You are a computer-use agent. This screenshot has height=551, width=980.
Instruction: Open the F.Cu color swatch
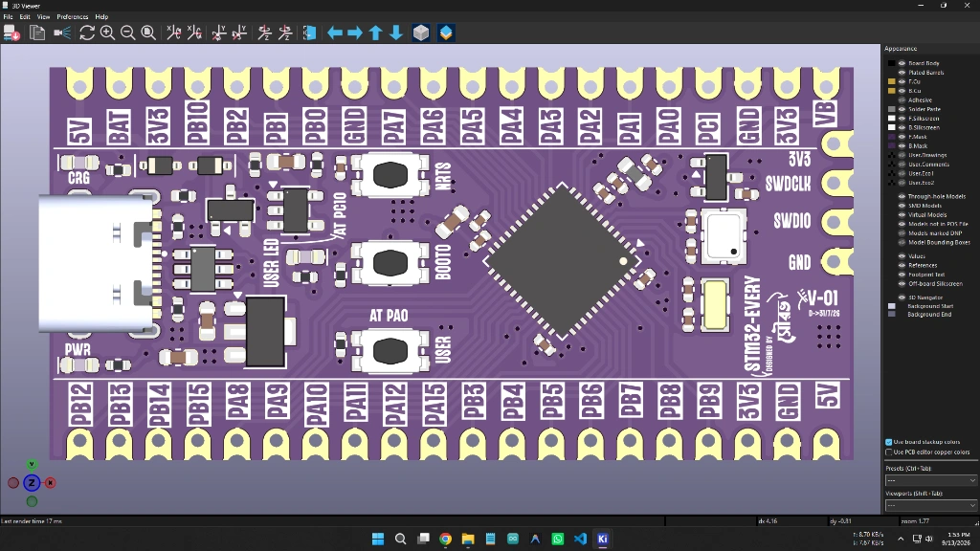(892, 82)
